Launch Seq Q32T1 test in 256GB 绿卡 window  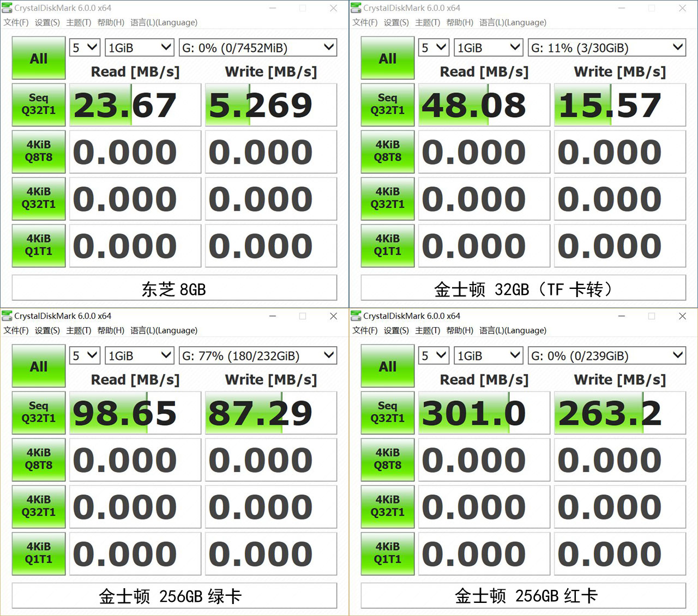click(39, 413)
